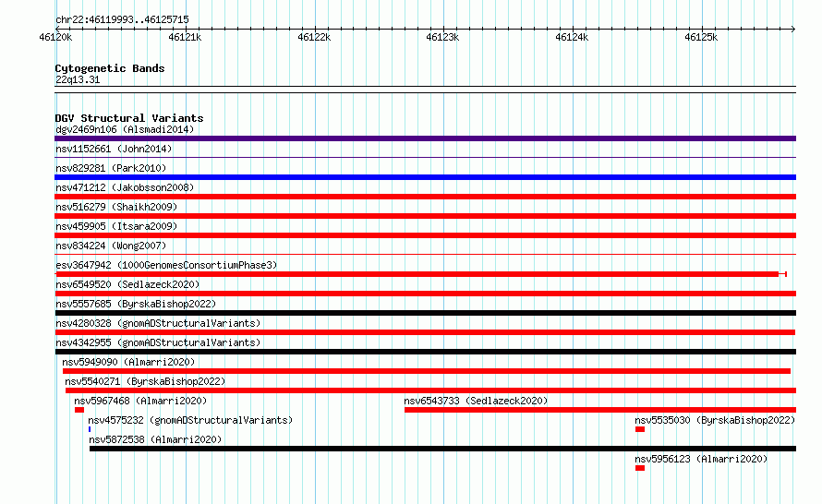Click the black nsv4342955 gnomAD bar
Viewport: 822px width, 504px height.
(x=425, y=352)
